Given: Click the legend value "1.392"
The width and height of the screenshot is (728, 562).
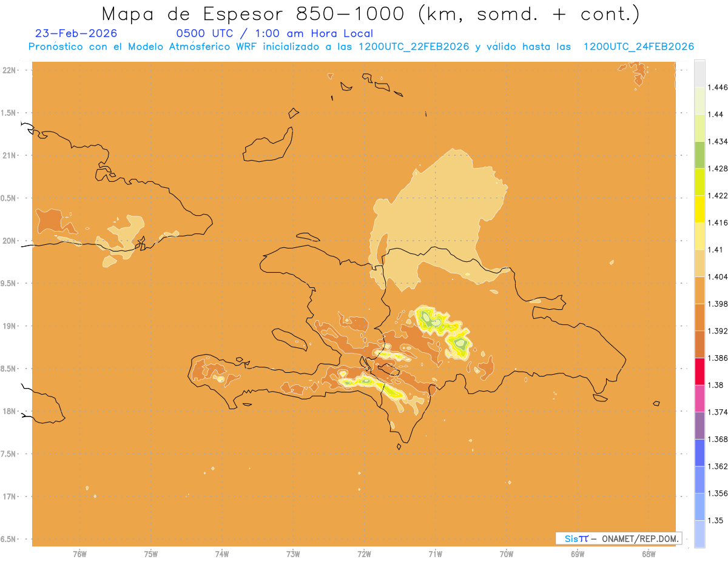Looking at the screenshot, I should coord(716,331).
